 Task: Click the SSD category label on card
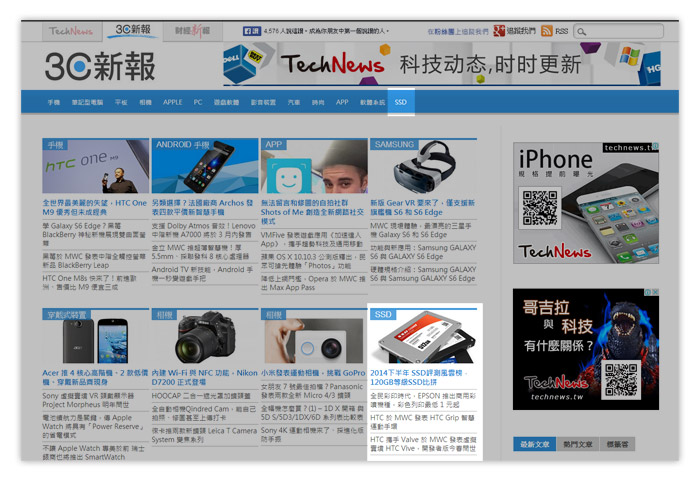[x=383, y=315]
